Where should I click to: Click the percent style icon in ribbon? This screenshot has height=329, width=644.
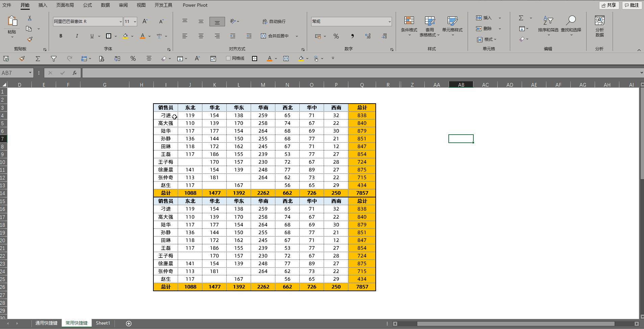pos(336,36)
